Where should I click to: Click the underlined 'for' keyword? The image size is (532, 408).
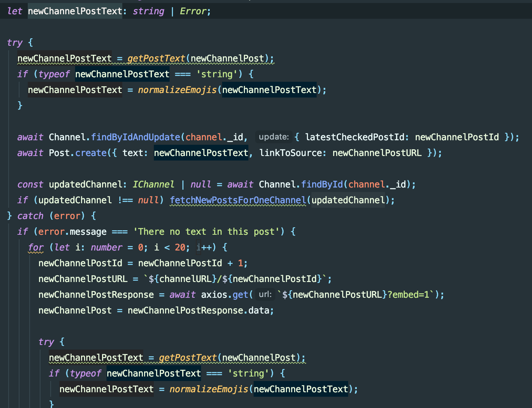pyautogui.click(x=36, y=247)
